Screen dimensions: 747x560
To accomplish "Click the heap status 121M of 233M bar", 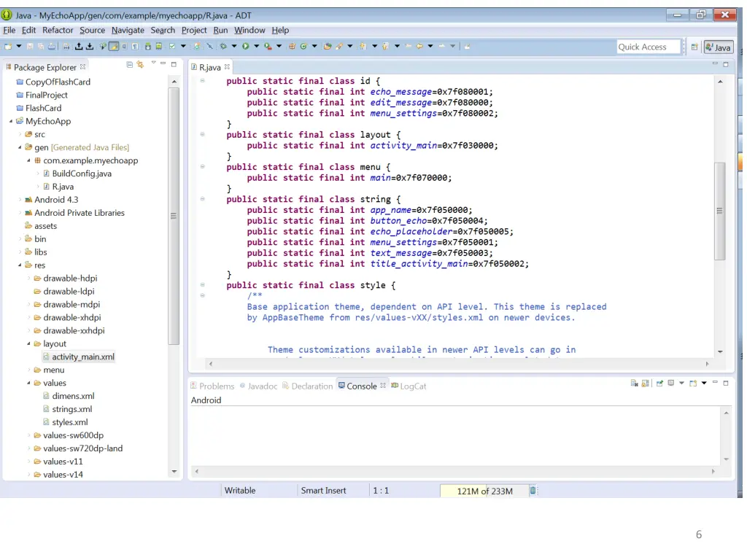I will click(x=484, y=491).
